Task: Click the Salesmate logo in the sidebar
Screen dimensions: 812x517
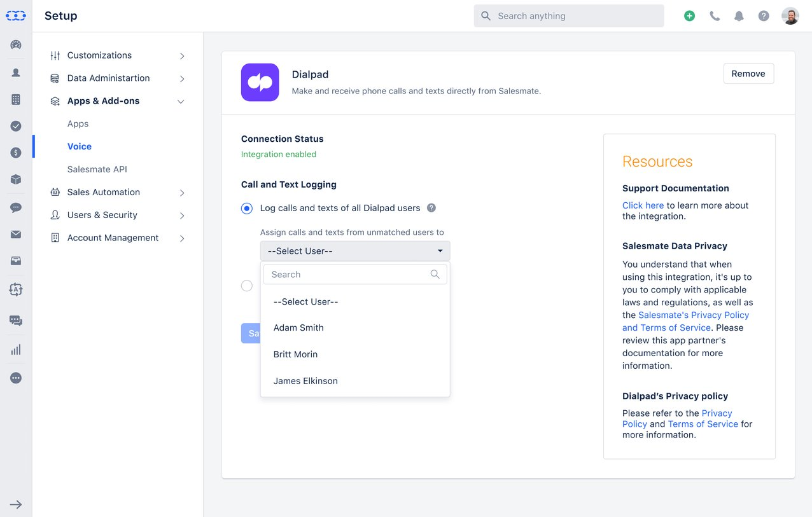Action: [x=16, y=16]
